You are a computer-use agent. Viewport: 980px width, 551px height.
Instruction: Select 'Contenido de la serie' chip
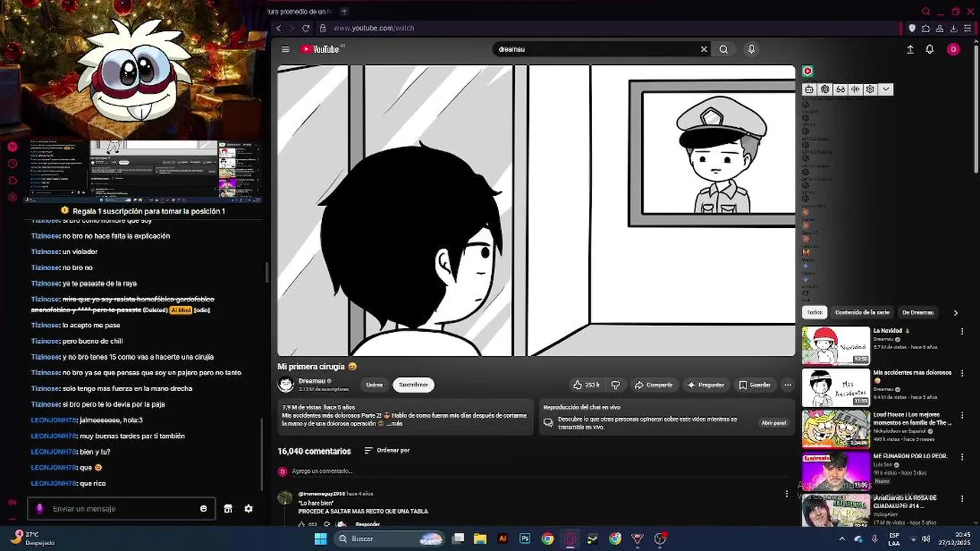point(862,312)
